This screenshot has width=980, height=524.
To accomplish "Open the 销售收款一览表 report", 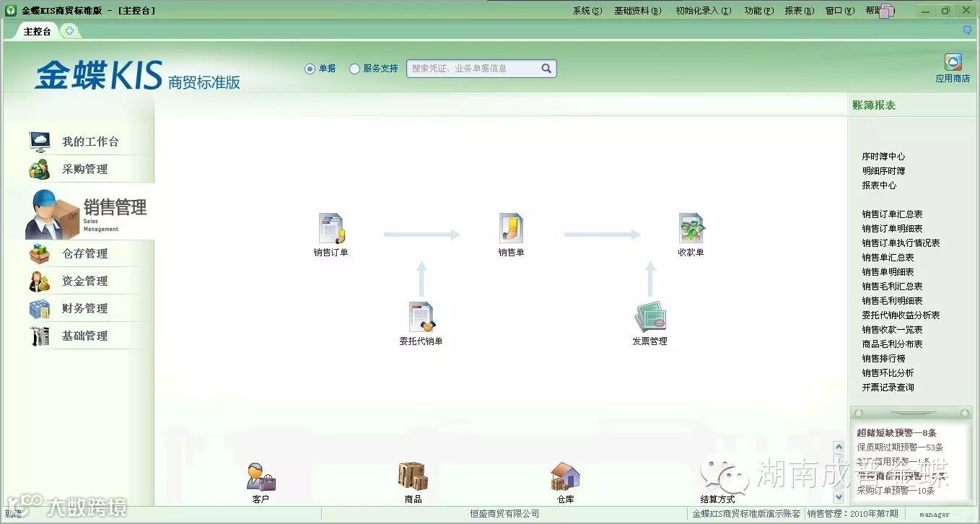I will (x=892, y=330).
